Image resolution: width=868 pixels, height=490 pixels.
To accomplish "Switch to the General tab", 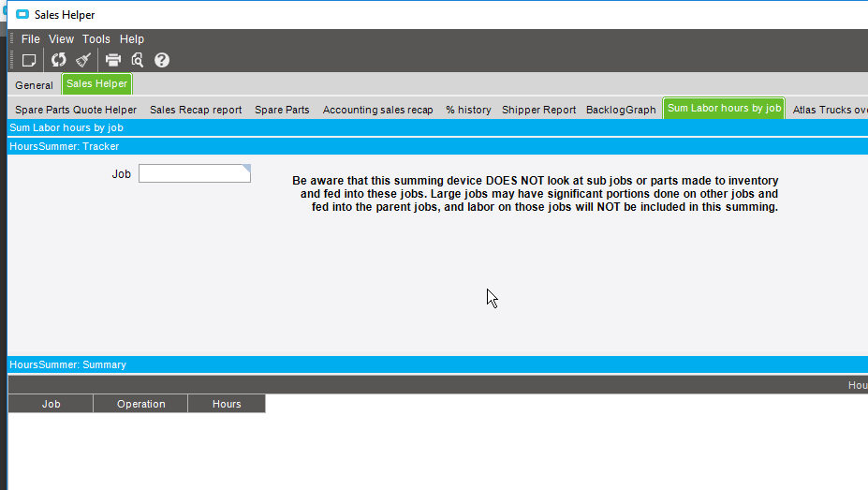I will 34,85.
